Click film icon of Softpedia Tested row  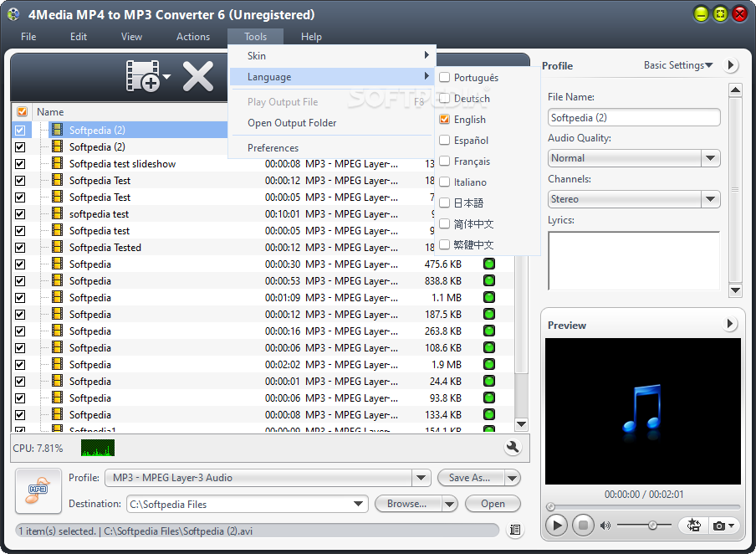[58, 247]
